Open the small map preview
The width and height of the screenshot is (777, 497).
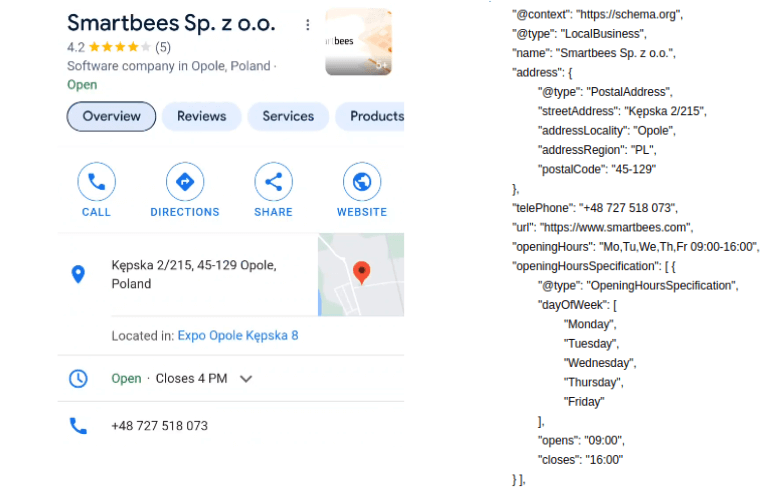[x=361, y=275]
